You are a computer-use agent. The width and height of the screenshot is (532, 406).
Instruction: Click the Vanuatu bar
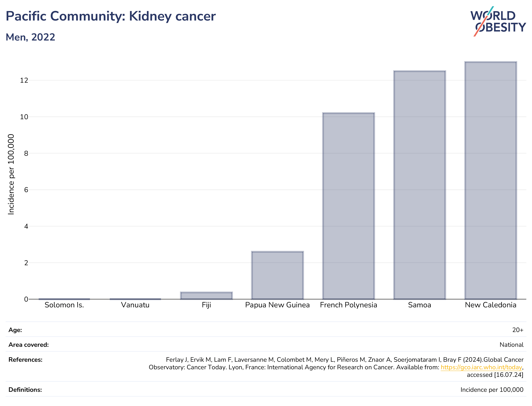click(x=135, y=299)
